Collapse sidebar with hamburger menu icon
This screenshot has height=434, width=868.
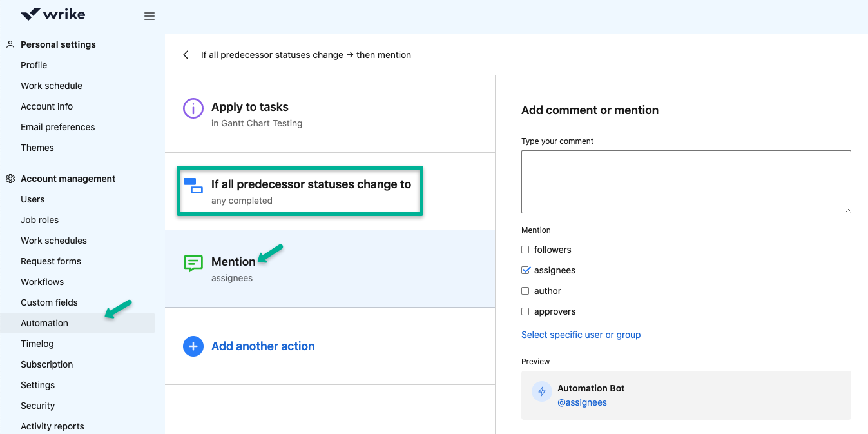[x=149, y=16]
